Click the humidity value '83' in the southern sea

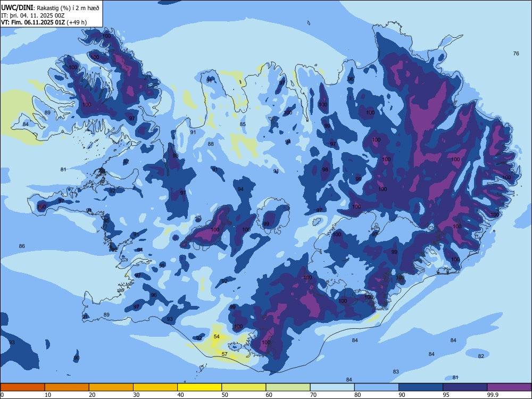[396, 371]
